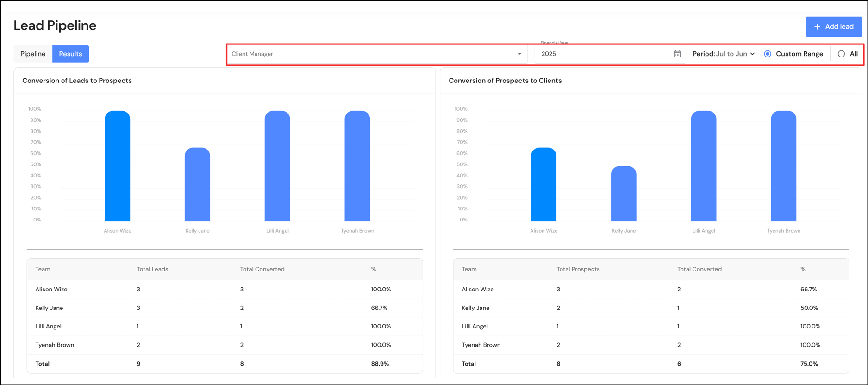Click the 'Total Leads' column header
The height and width of the screenshot is (385, 868).
coord(152,269)
